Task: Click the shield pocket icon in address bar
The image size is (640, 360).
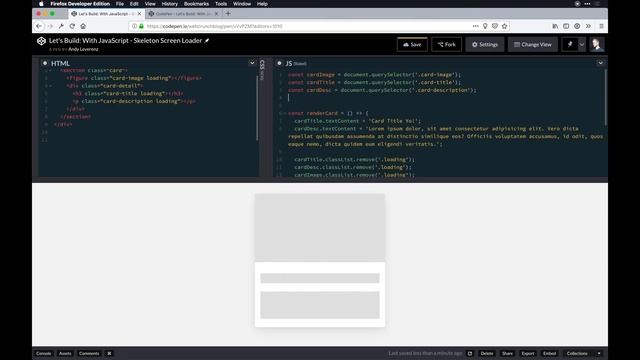Action: (495, 26)
